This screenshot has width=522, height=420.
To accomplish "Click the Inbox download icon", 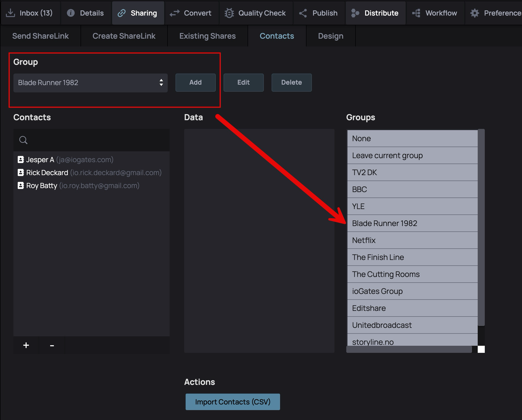I will [x=10, y=13].
